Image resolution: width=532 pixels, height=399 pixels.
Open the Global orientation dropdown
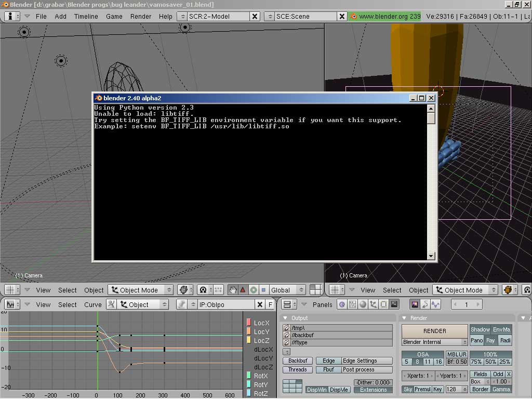pyautogui.click(x=287, y=290)
